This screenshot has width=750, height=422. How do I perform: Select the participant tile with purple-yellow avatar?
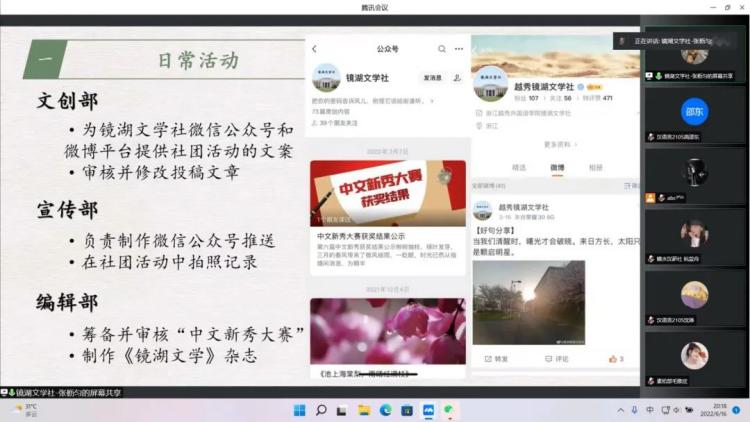(695, 298)
